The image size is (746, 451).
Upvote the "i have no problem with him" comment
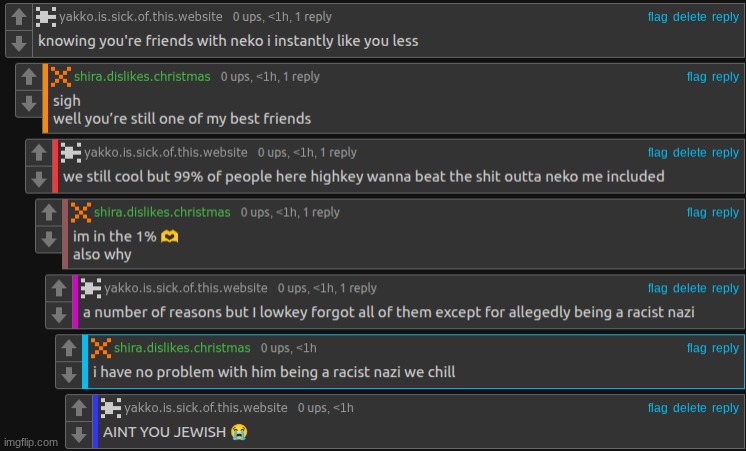click(69, 348)
